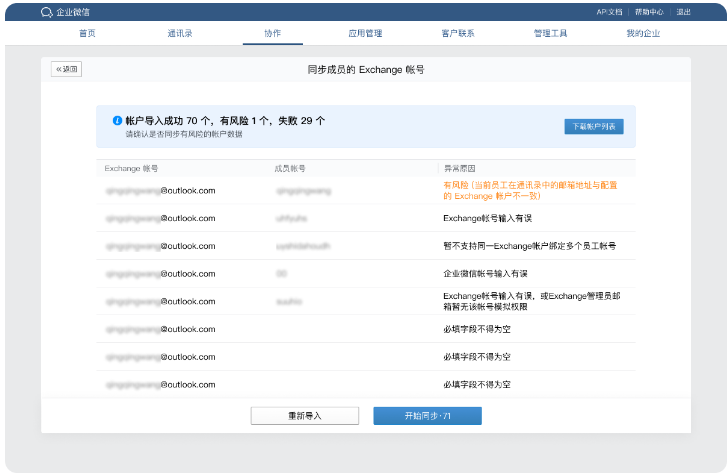Screen dimensions: 728x475
Task: Click the 企业微信 logo icon
Action: (46, 12)
